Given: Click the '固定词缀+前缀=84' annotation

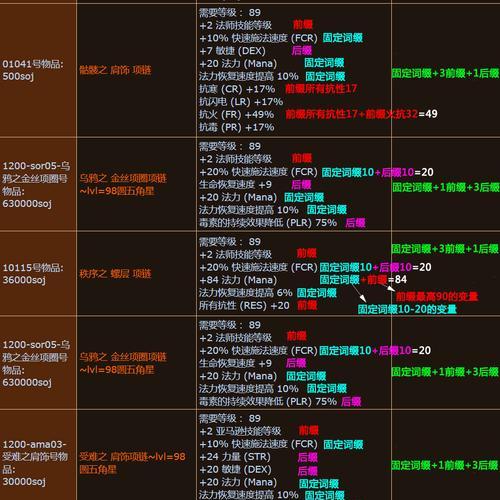Looking at the screenshot, I should [363, 279].
